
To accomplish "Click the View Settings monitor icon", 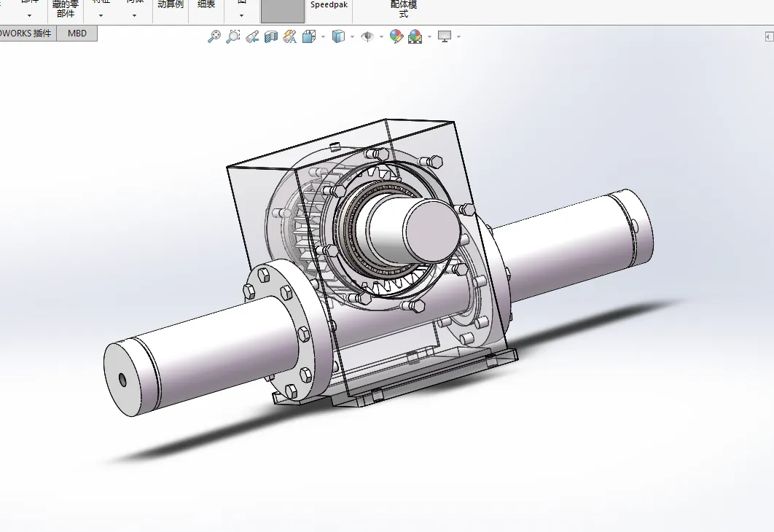I will point(445,36).
